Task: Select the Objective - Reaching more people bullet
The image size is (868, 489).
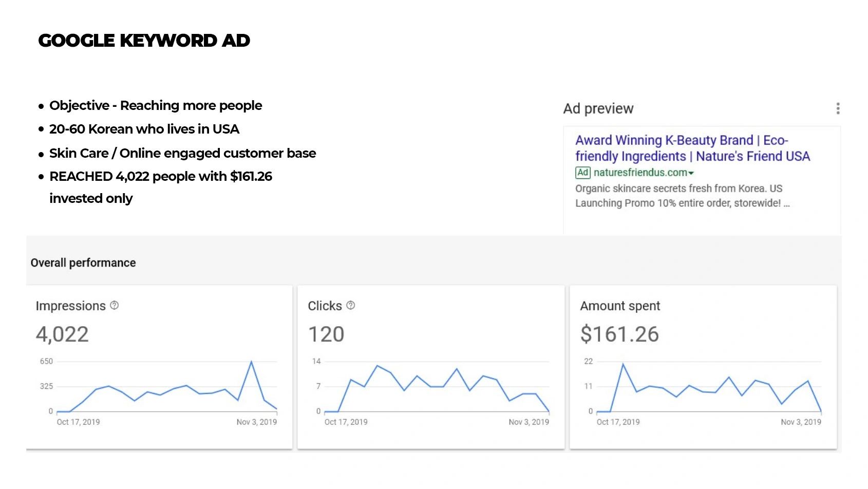Action: [156, 105]
